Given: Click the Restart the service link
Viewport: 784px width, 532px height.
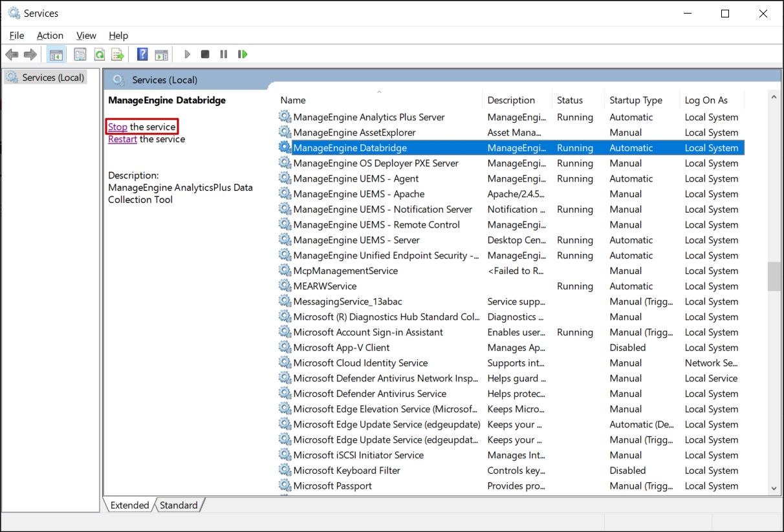Looking at the screenshot, I should 122,139.
